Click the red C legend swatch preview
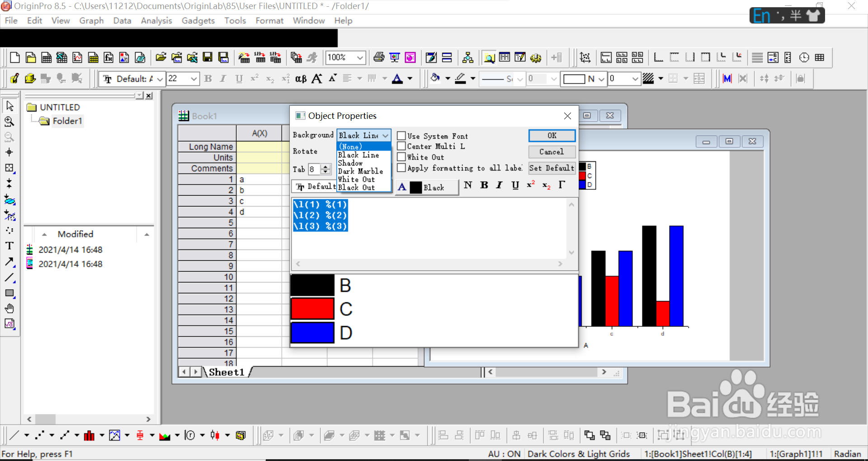 click(312, 309)
